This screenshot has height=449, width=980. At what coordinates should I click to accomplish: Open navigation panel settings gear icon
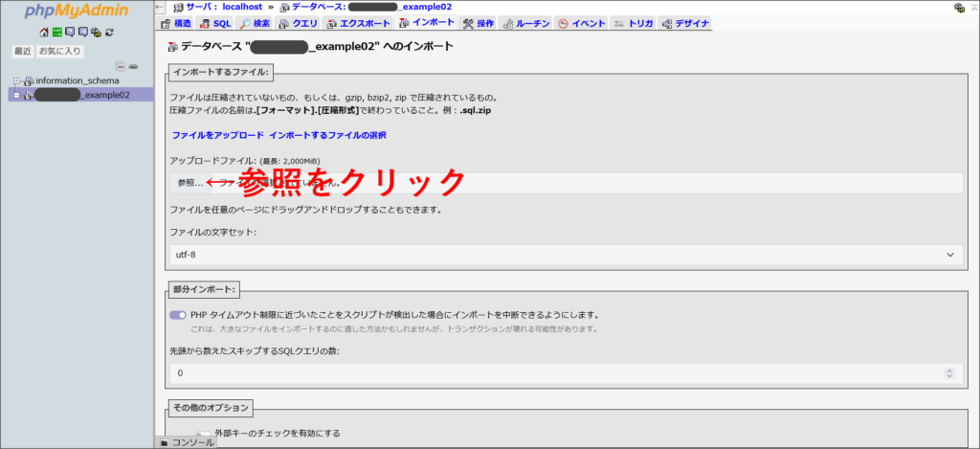coord(96,33)
